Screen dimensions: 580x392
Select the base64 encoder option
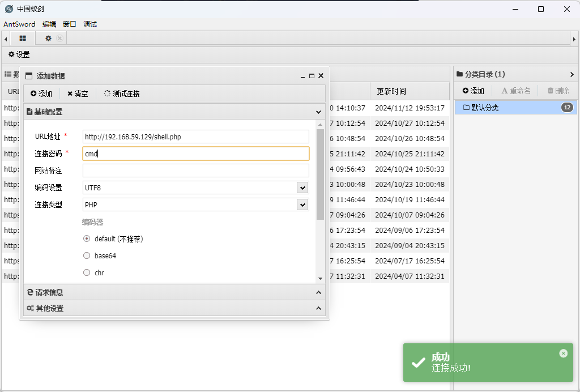point(87,256)
